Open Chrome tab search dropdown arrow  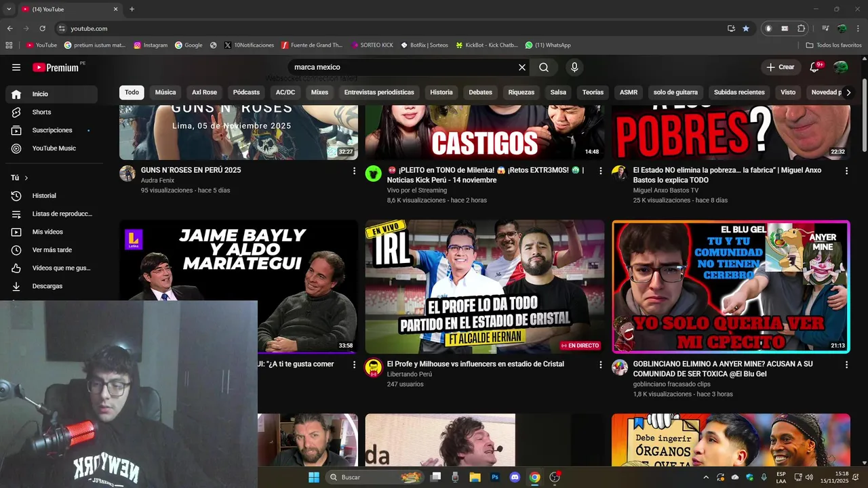[x=9, y=9]
